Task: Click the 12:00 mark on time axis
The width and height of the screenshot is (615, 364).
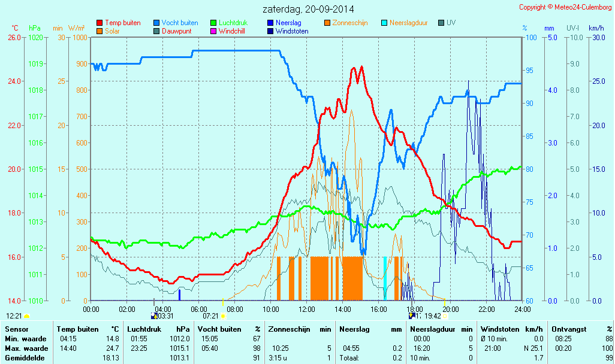Action: [x=307, y=309]
